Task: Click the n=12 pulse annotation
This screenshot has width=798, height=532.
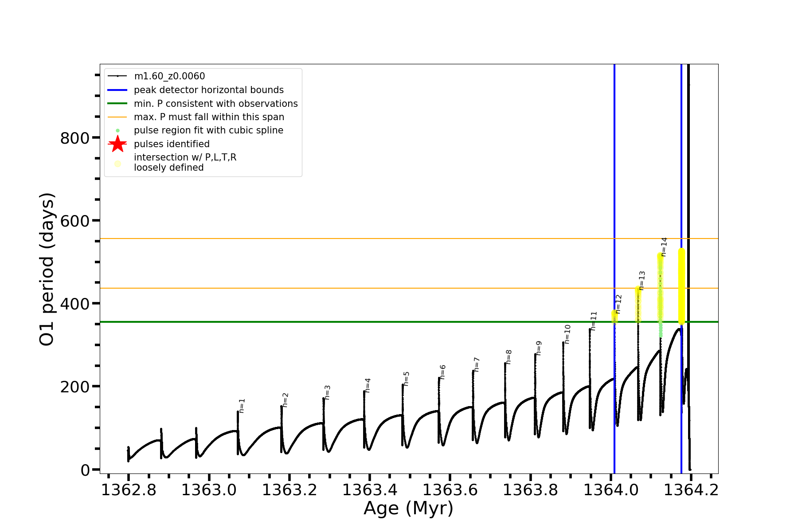Action: tap(618, 304)
